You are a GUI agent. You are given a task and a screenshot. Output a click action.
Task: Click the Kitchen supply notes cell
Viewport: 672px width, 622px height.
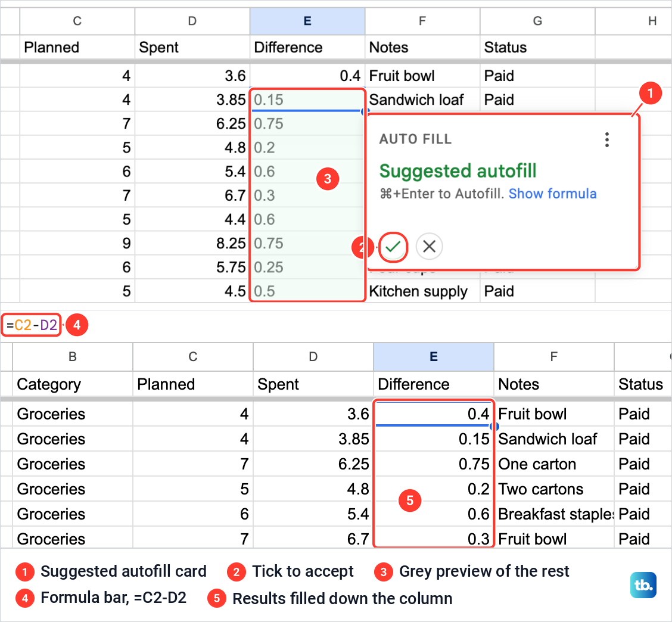tap(422, 291)
